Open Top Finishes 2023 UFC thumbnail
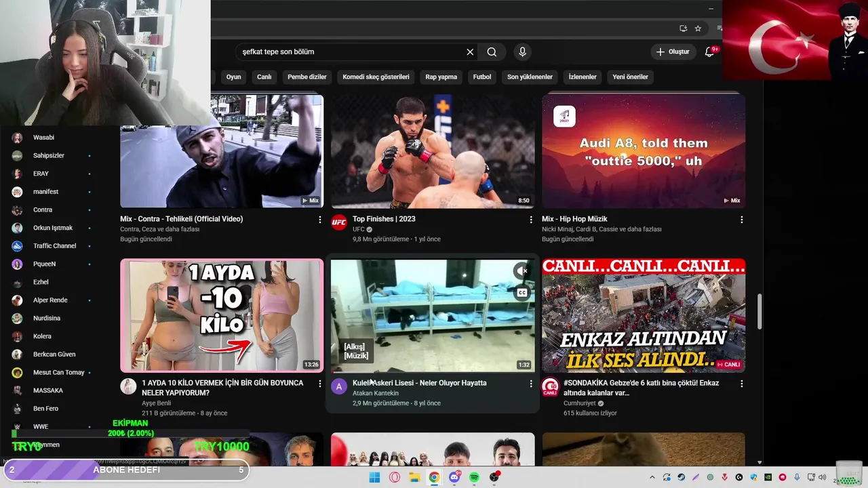 (433, 150)
